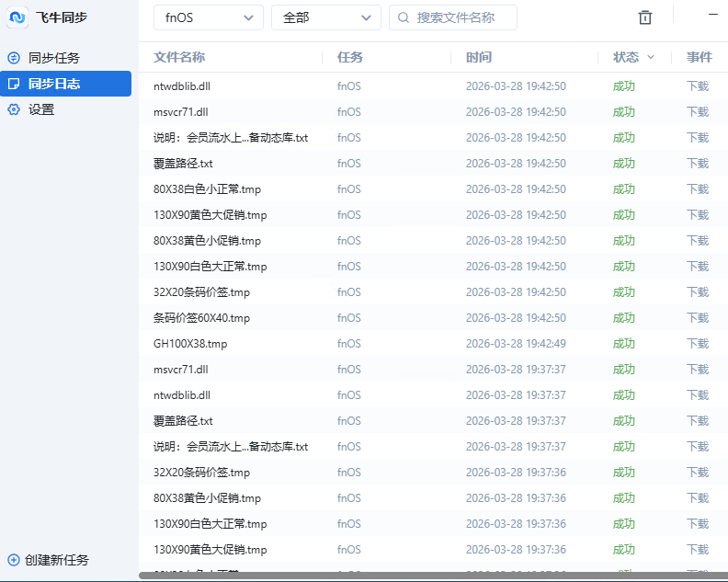This screenshot has height=582, width=728.
Task: Select file name ntwdblib.dll logged at 19:42:50
Action: (x=182, y=86)
